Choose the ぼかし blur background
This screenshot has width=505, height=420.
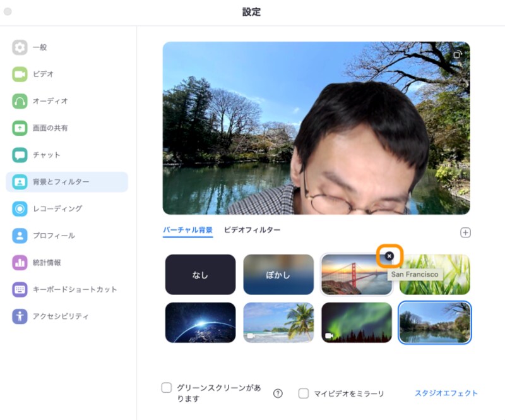[x=278, y=274]
